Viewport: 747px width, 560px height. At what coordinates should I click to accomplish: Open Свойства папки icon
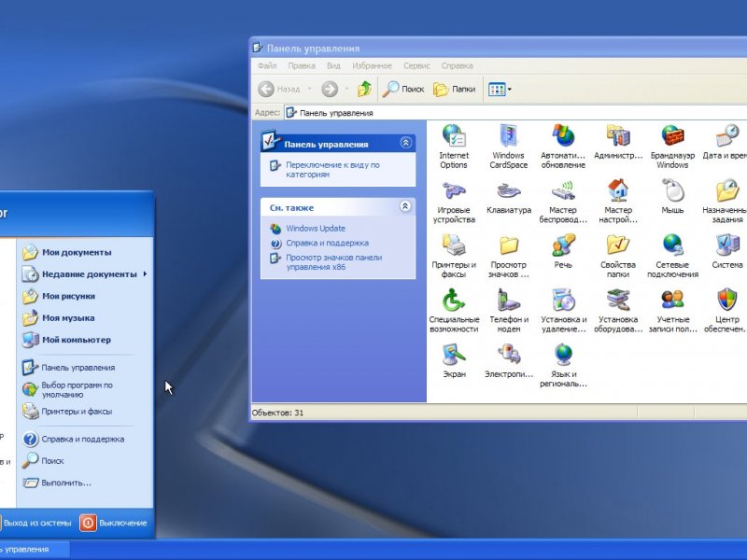pyautogui.click(x=618, y=256)
